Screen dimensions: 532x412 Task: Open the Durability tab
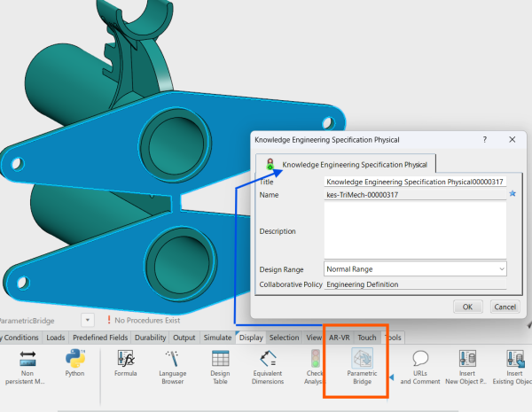point(151,338)
